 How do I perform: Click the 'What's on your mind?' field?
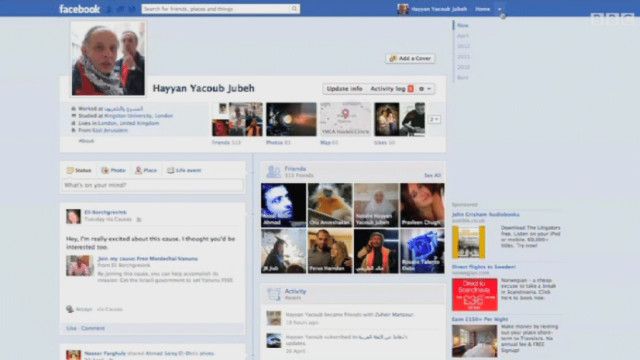[153, 185]
